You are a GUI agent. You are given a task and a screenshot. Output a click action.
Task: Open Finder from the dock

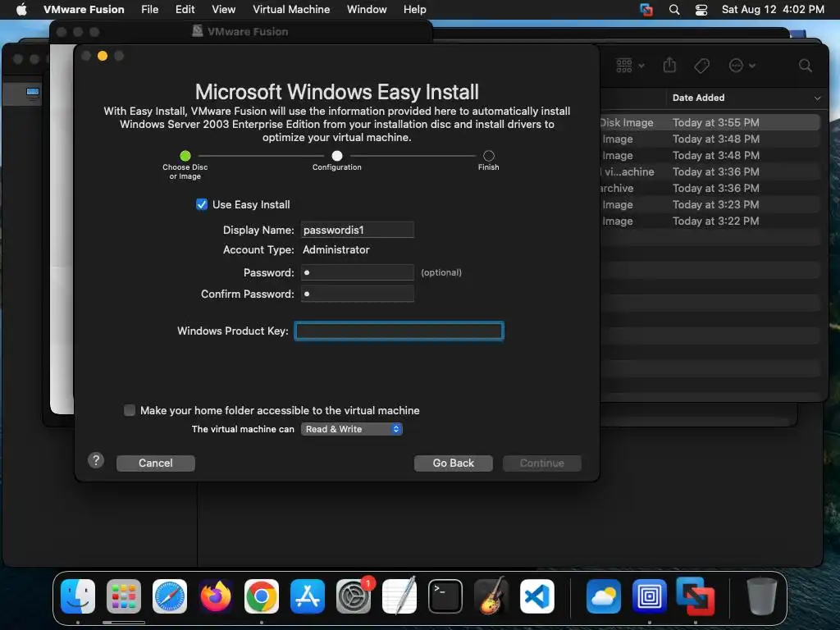click(78, 596)
